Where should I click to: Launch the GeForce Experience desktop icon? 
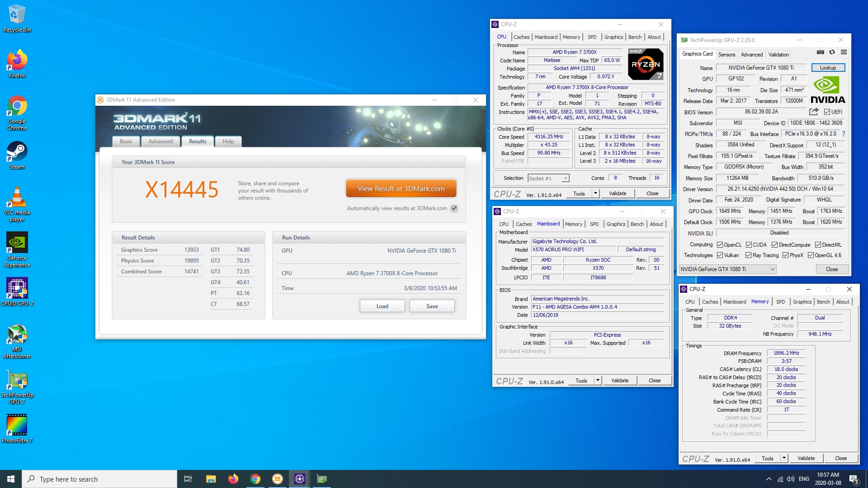tap(17, 250)
